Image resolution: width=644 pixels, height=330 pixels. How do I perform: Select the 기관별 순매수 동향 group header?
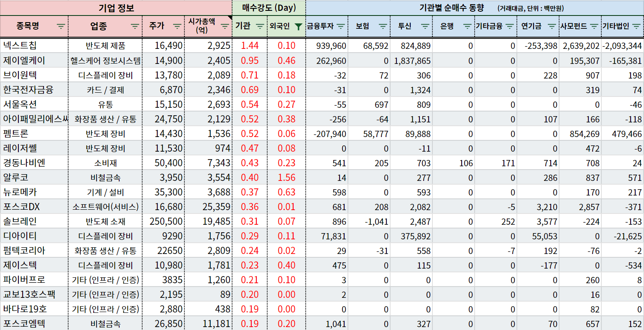[475, 8]
